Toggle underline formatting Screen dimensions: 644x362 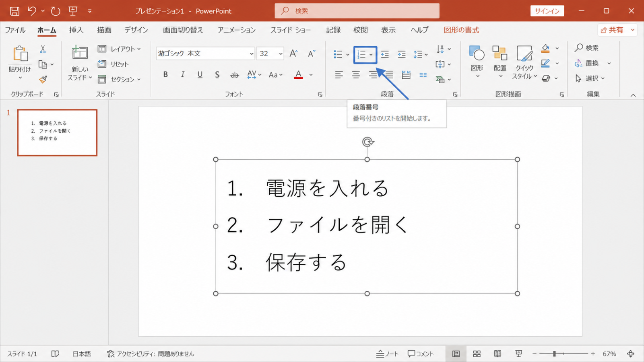(200, 74)
